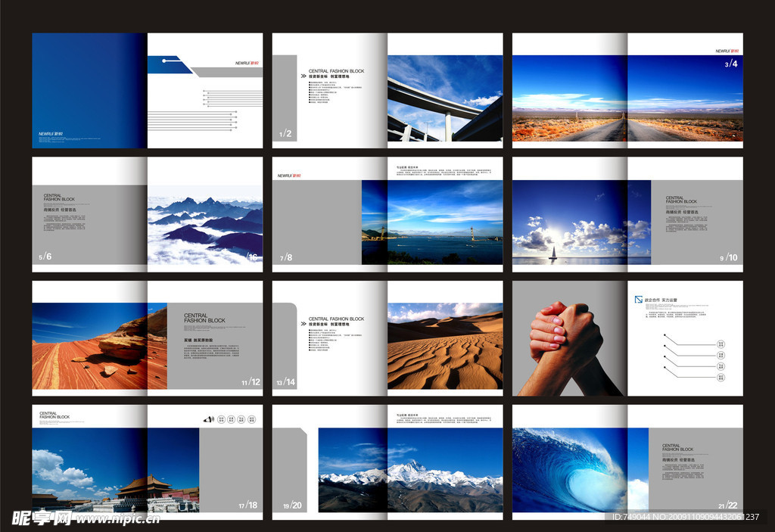The image size is (775, 532).
Task: Click the NEWRUI logo above page number 3/4
Action: pyautogui.click(x=727, y=51)
